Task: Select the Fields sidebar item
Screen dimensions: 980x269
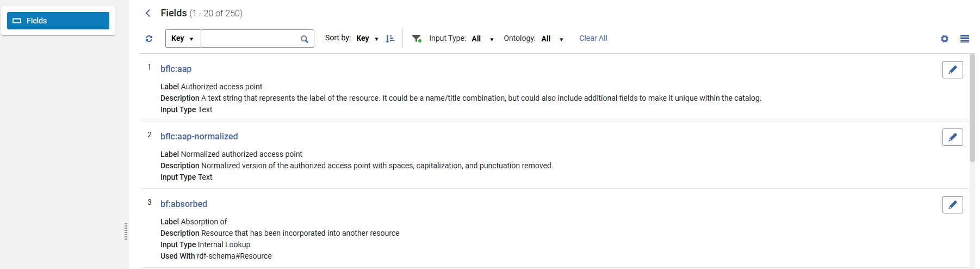Action: pyautogui.click(x=58, y=21)
